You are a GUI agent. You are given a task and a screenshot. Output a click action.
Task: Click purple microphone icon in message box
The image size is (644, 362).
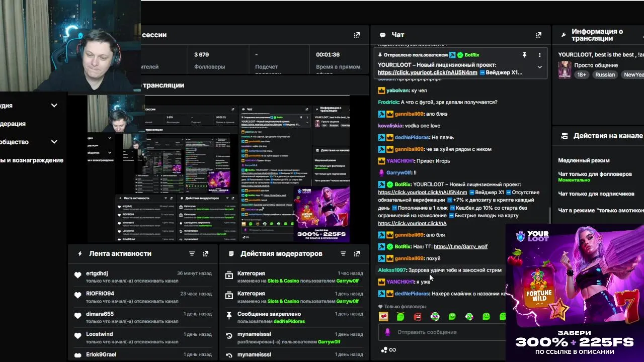pyautogui.click(x=387, y=332)
